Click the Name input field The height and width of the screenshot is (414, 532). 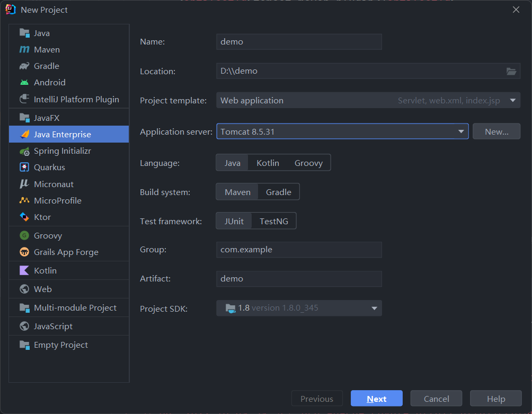tap(299, 42)
